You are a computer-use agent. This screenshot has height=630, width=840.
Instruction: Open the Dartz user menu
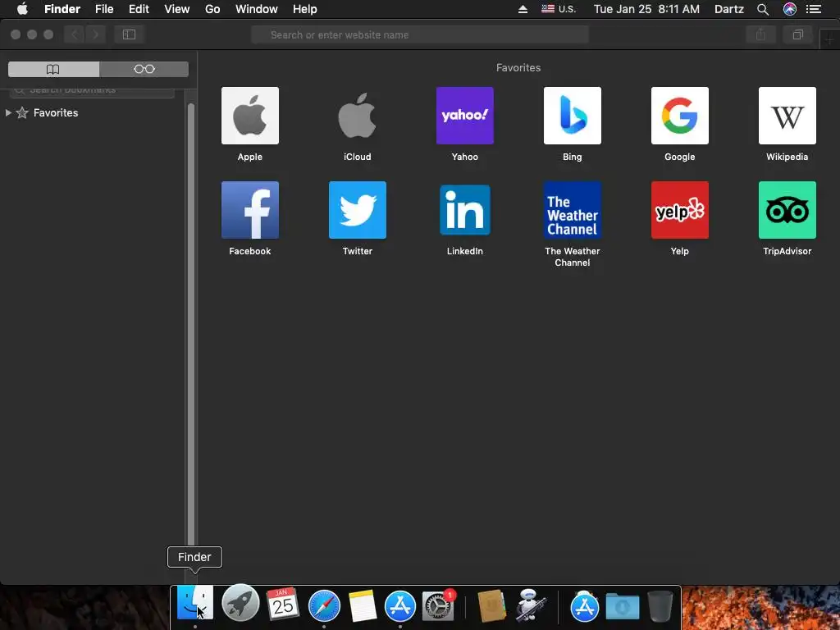[x=729, y=9]
